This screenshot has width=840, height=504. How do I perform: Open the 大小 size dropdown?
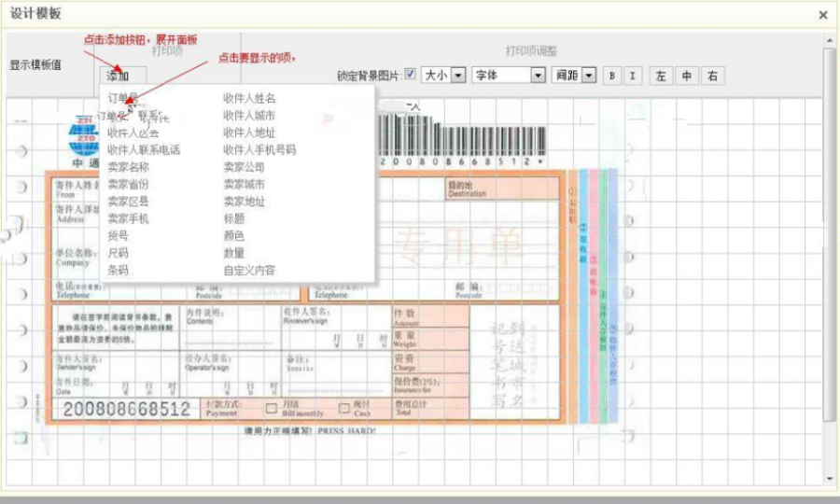click(443, 76)
